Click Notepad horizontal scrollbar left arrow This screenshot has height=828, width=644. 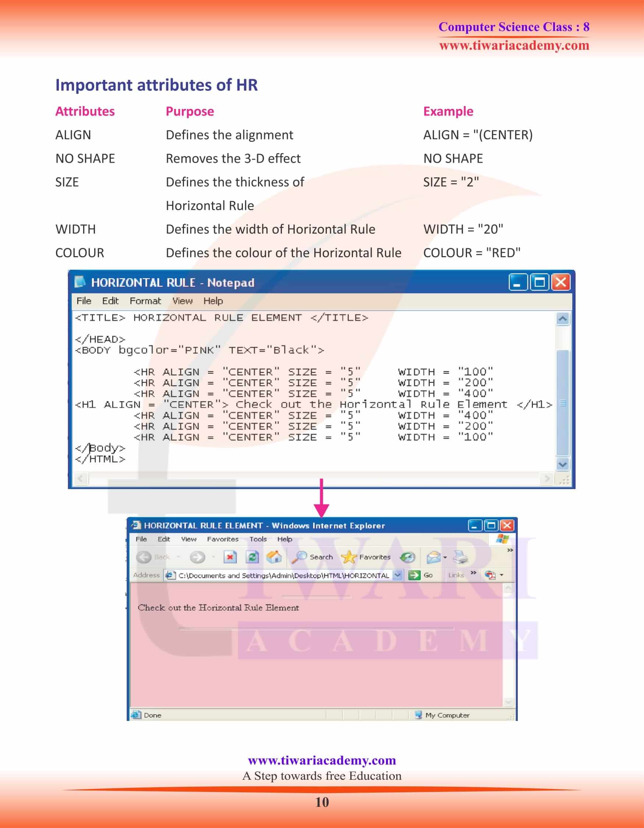coord(81,478)
